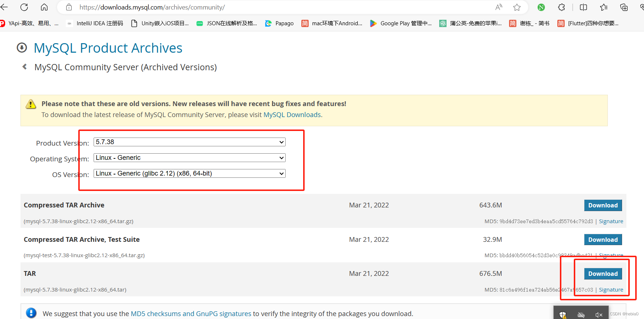644x319 pixels.
Task: Download the TAR package
Action: (x=603, y=274)
